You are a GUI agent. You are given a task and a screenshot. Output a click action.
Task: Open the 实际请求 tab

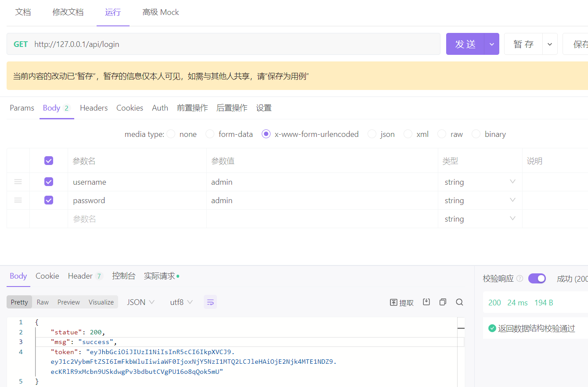pyautogui.click(x=161, y=276)
